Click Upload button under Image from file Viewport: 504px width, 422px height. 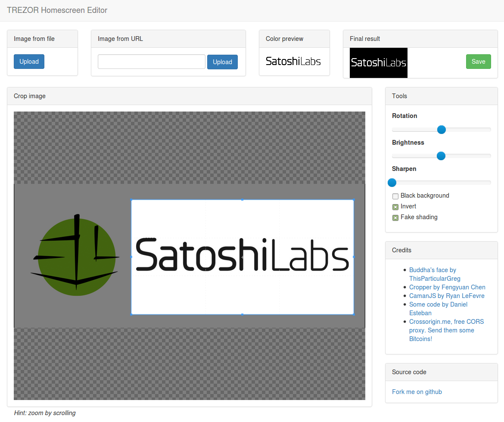pyautogui.click(x=29, y=62)
